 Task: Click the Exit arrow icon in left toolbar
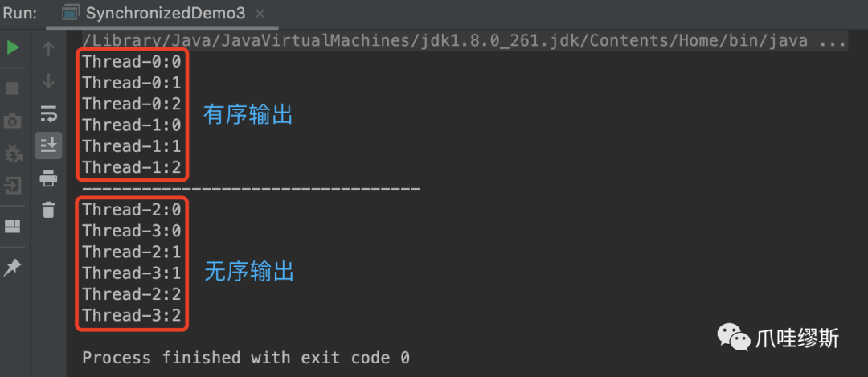click(x=13, y=185)
